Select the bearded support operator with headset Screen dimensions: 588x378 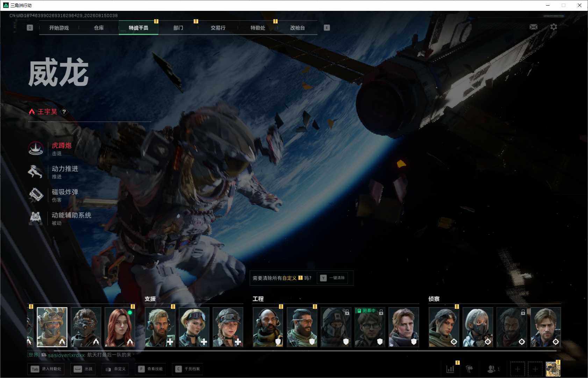tap(160, 327)
